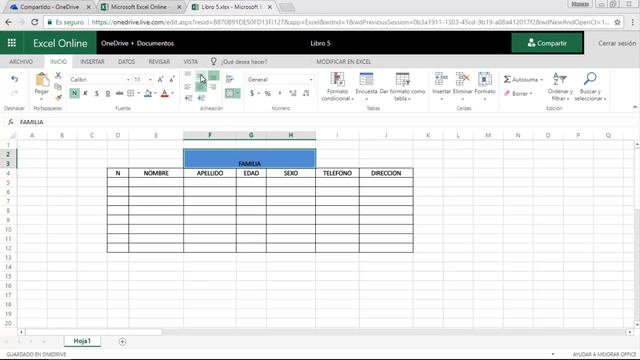Screen dimensions: 640x360
Task: Open the Documentos breadcrumb link
Action: tap(155, 43)
